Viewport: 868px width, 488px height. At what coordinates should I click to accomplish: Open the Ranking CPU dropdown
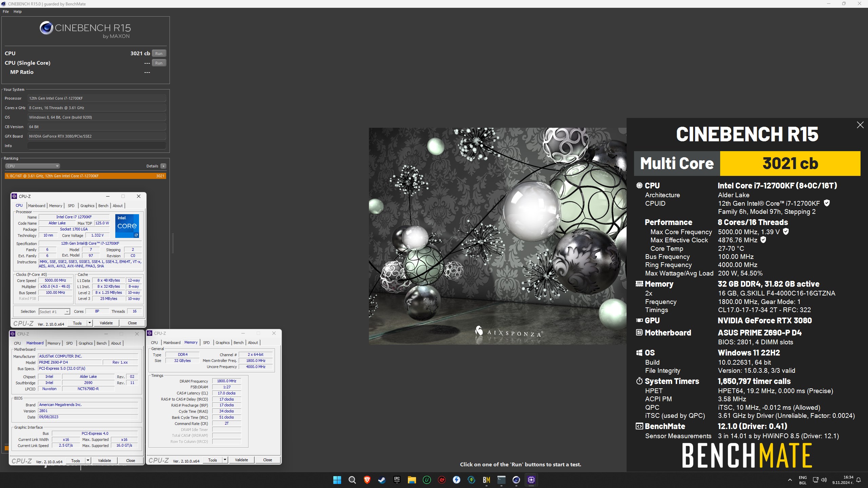coord(33,166)
